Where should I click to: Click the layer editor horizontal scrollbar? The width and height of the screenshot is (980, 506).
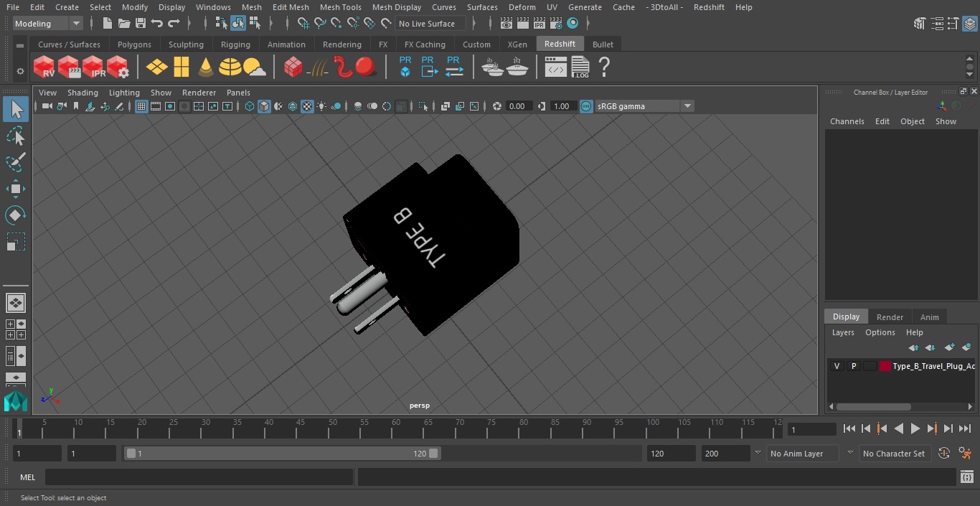(x=874, y=406)
